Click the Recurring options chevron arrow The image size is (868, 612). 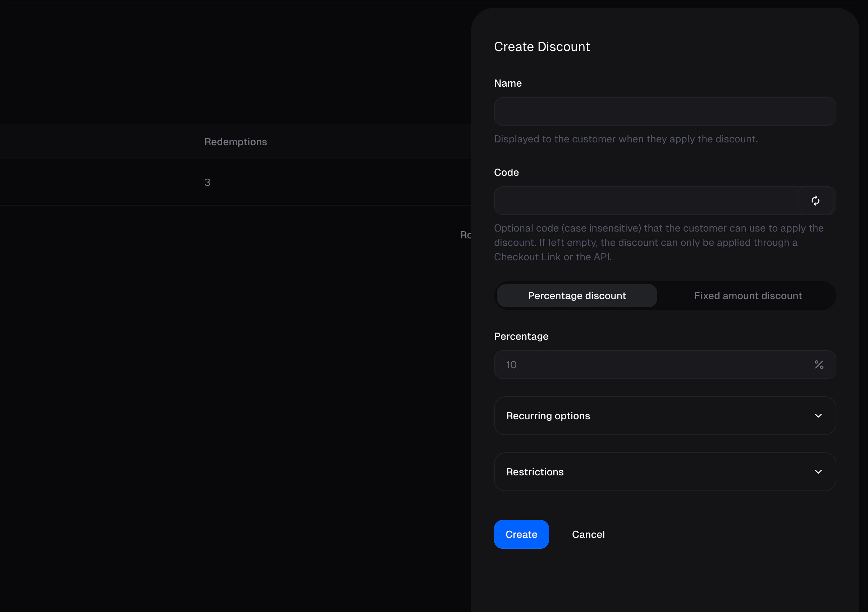[818, 416]
